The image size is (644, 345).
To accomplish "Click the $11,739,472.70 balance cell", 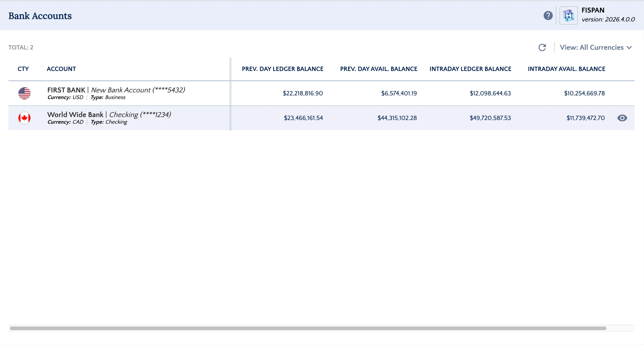I will pos(586,118).
